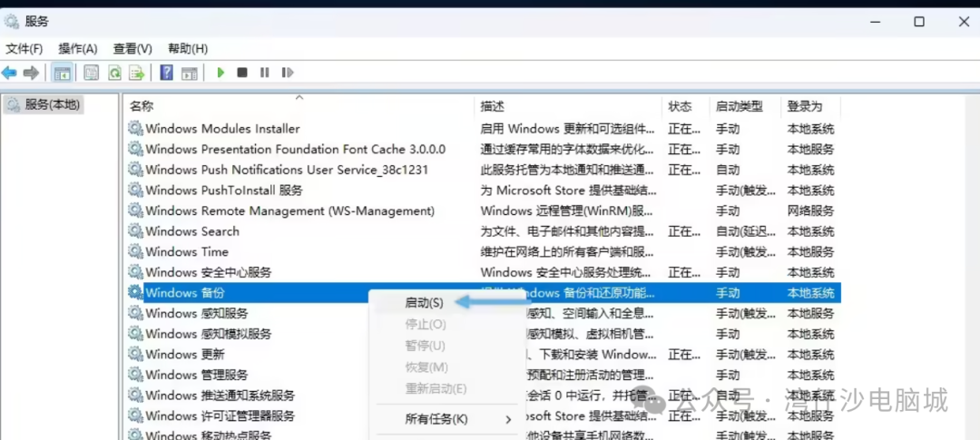This screenshot has width=980, height=440.
Task: Click the Stop Service square icon
Action: [242, 73]
